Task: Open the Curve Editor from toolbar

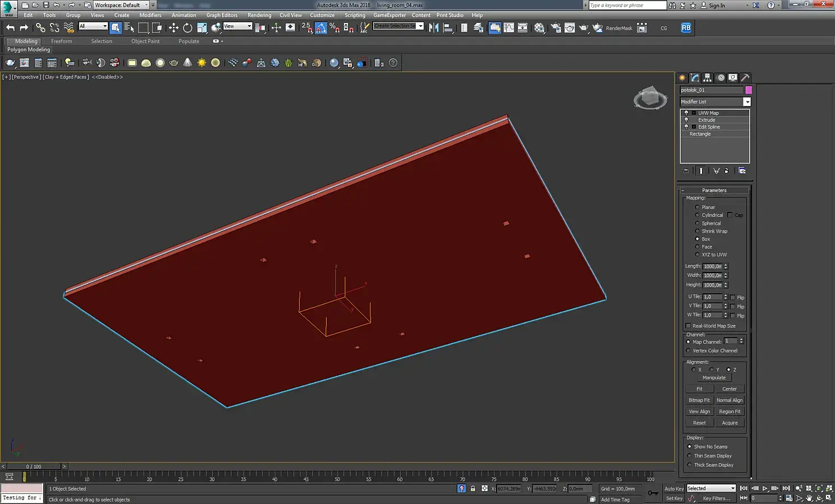Action: 509,27
